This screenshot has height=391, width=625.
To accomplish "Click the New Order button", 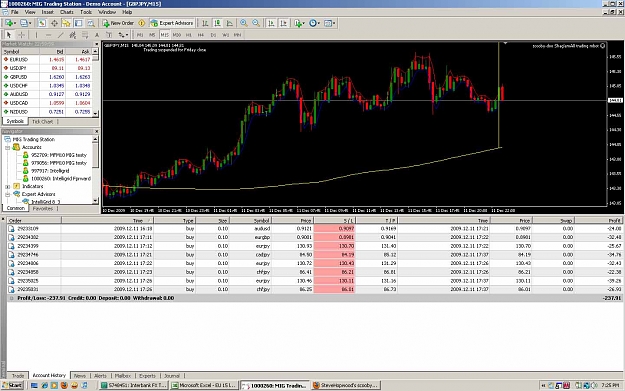I will coord(118,23).
